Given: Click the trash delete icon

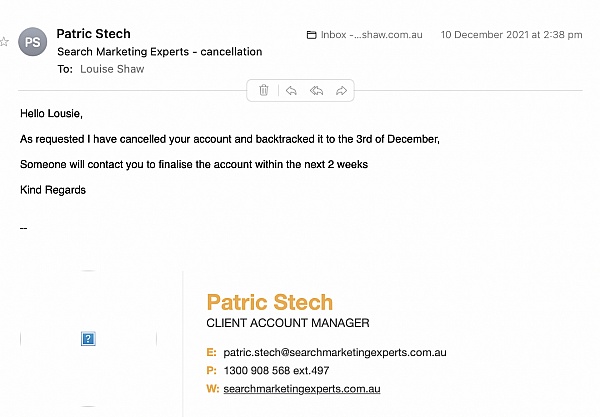Looking at the screenshot, I should [264, 90].
